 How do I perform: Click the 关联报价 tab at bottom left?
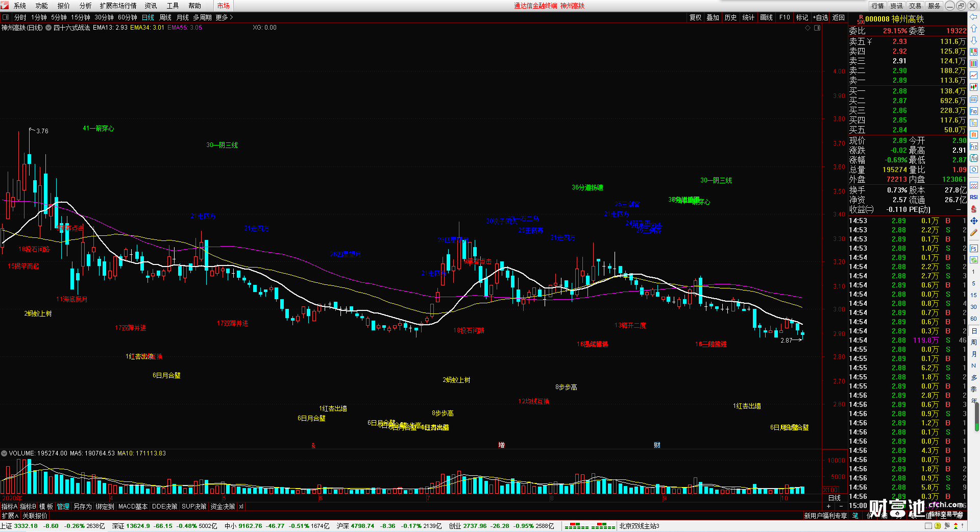click(x=35, y=516)
